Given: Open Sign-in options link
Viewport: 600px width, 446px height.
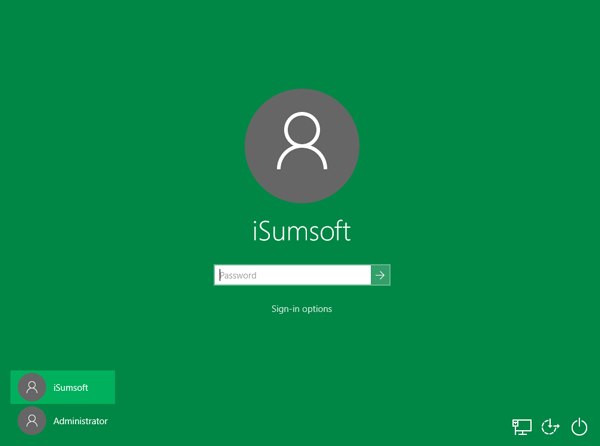Looking at the screenshot, I should (302, 309).
